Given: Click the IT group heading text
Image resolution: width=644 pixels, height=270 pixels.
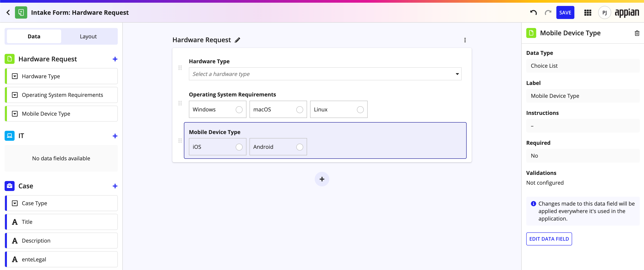Looking at the screenshot, I should (x=21, y=136).
